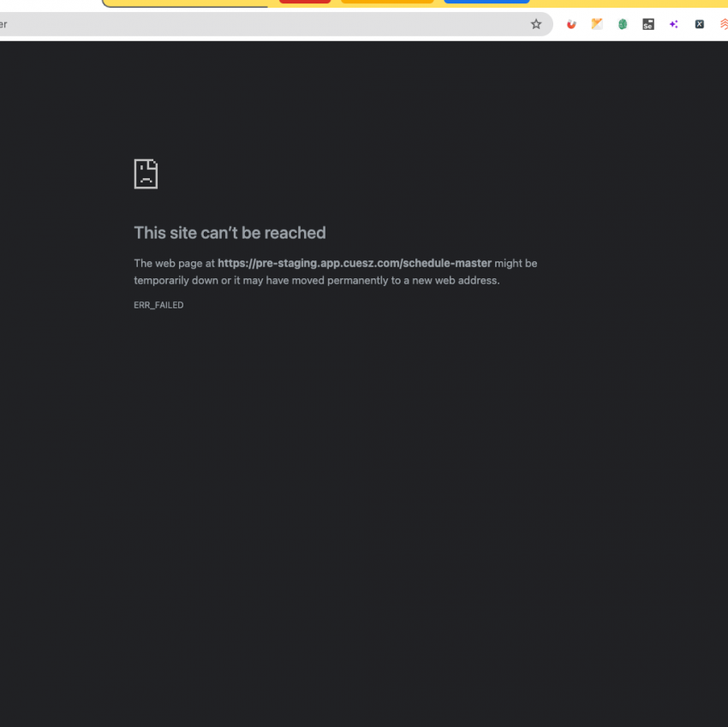Select the "This site can't be reached" heading
Screen dimensions: 728x727
tap(230, 233)
